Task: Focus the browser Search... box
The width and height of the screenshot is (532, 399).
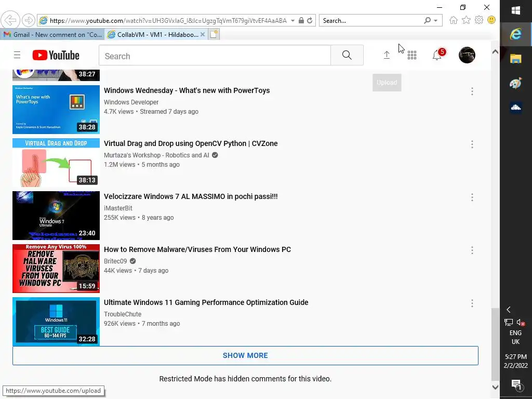Action: 371,20
